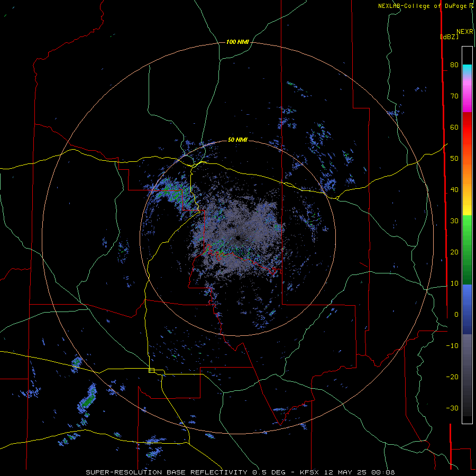
Task: Click the positive 10 value on the dBZ scale
Action: pos(454,283)
